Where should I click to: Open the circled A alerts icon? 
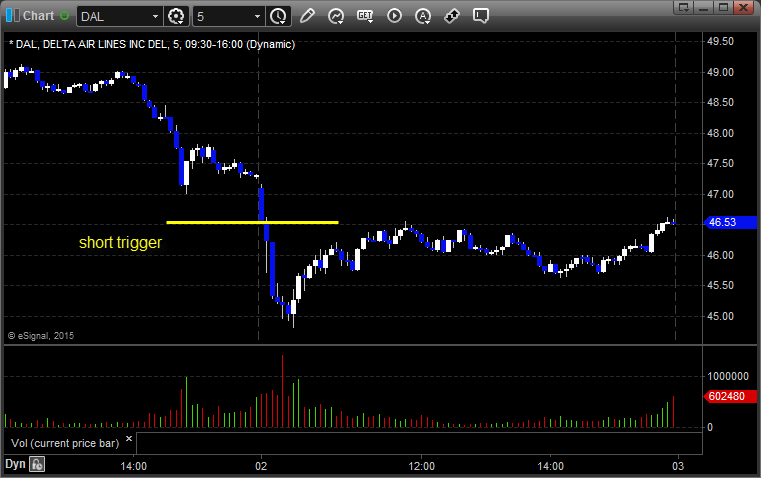click(x=423, y=16)
